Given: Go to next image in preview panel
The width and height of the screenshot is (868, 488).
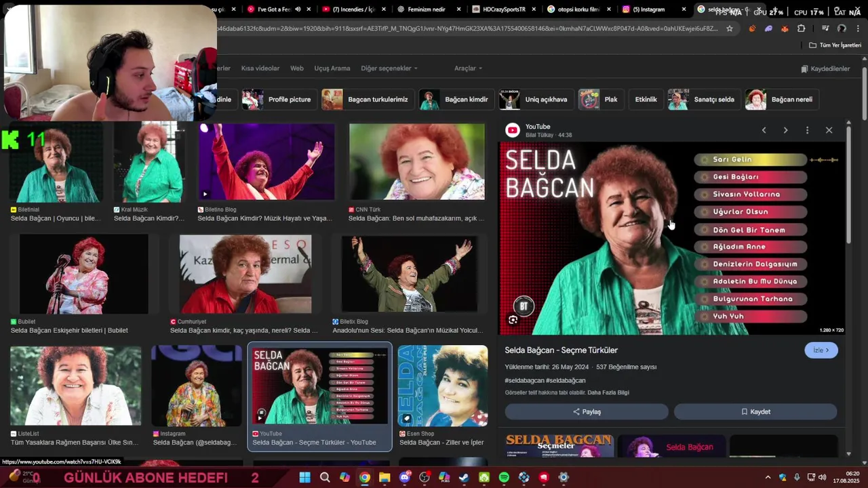Looking at the screenshot, I should click(785, 130).
